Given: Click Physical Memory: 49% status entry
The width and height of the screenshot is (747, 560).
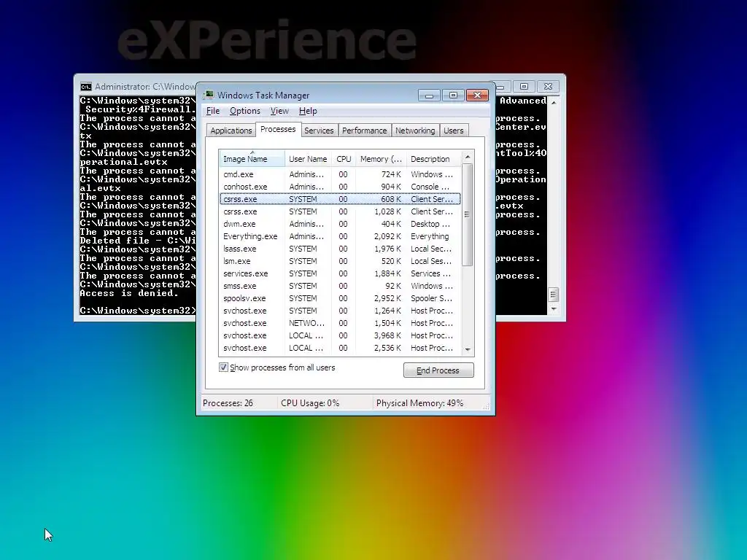Looking at the screenshot, I should tap(419, 402).
